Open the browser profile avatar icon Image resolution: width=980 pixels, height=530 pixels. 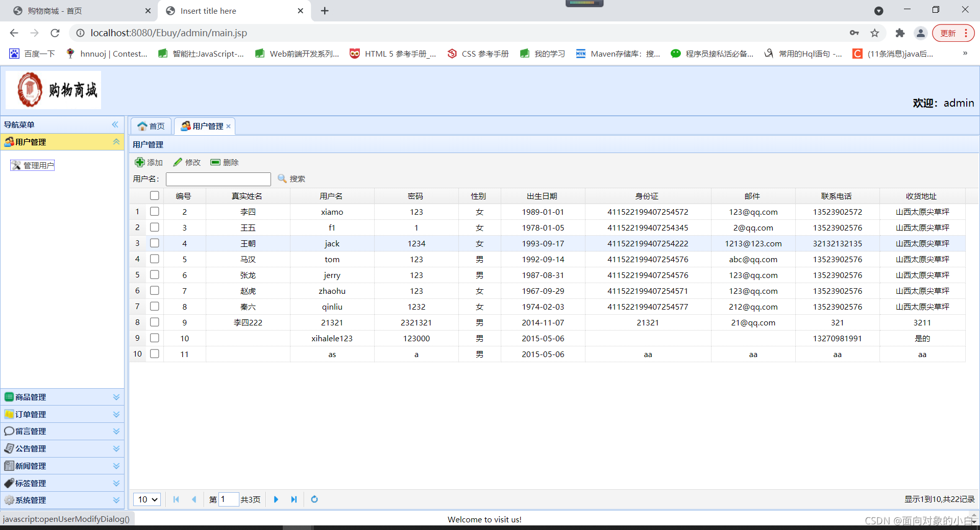coord(921,33)
